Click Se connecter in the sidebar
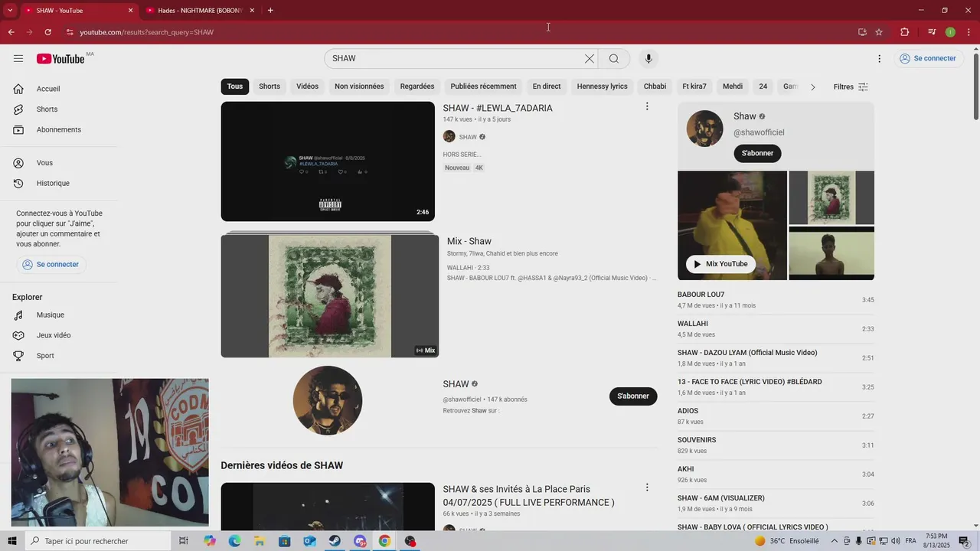 pyautogui.click(x=51, y=264)
